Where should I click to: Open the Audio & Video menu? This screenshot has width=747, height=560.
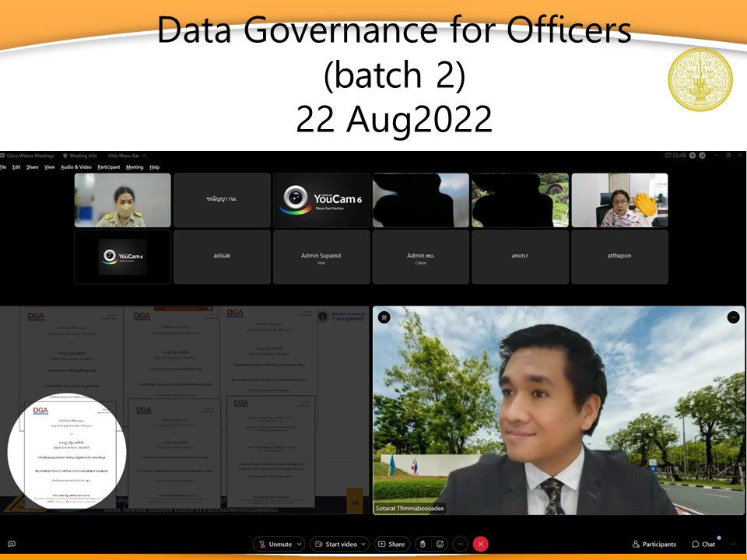coord(76,167)
